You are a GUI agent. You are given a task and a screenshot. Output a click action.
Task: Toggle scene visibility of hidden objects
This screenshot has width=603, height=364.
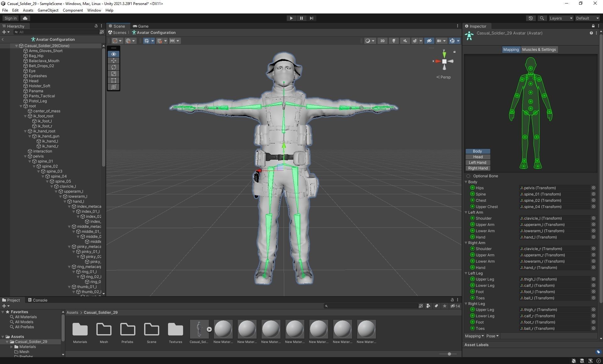(x=429, y=41)
